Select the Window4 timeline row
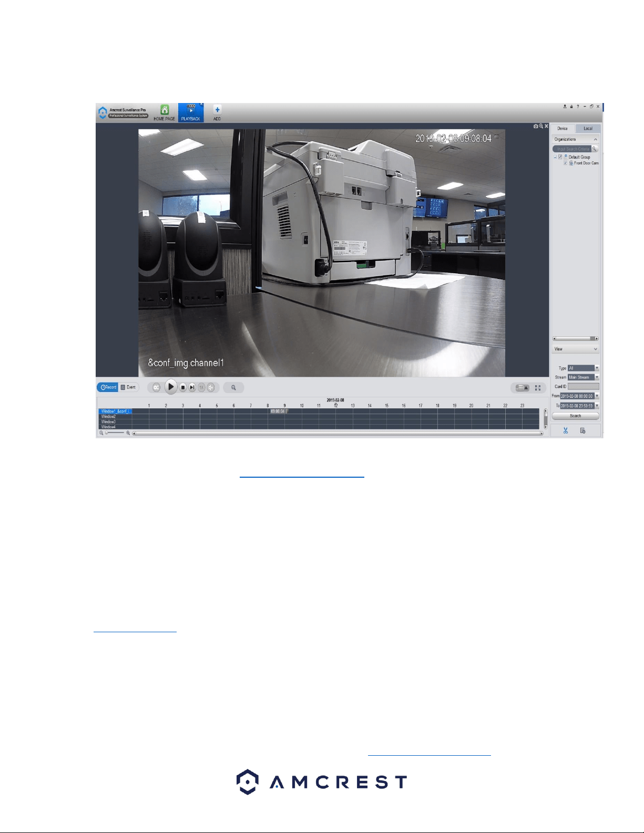 115,427
